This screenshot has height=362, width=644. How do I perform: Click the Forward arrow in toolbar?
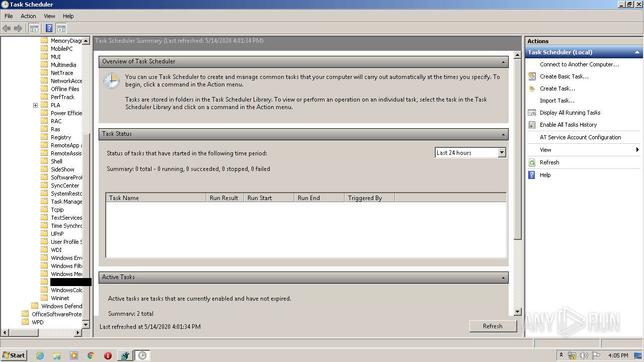pyautogui.click(x=18, y=28)
